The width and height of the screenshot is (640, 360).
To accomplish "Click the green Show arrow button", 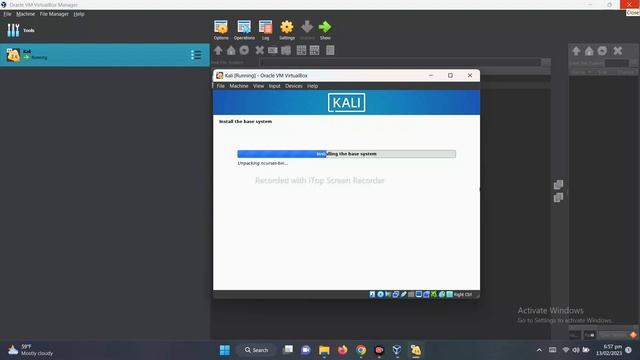I will point(325,30).
